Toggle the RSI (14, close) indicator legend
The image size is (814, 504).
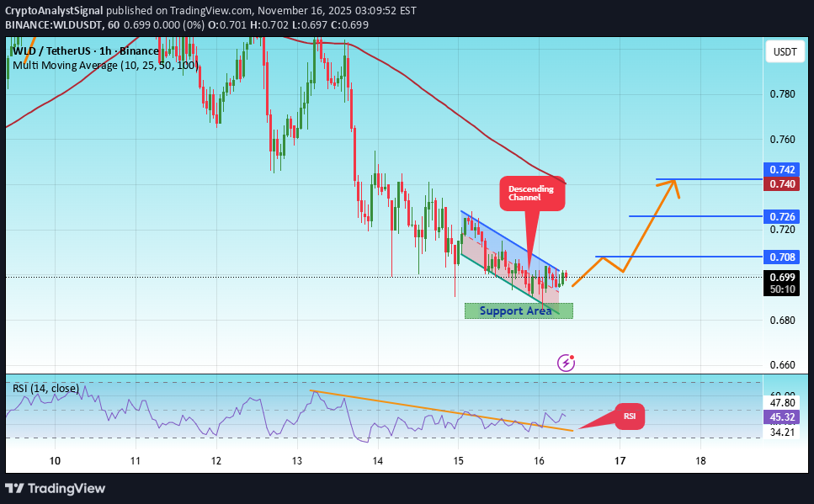[x=46, y=388]
